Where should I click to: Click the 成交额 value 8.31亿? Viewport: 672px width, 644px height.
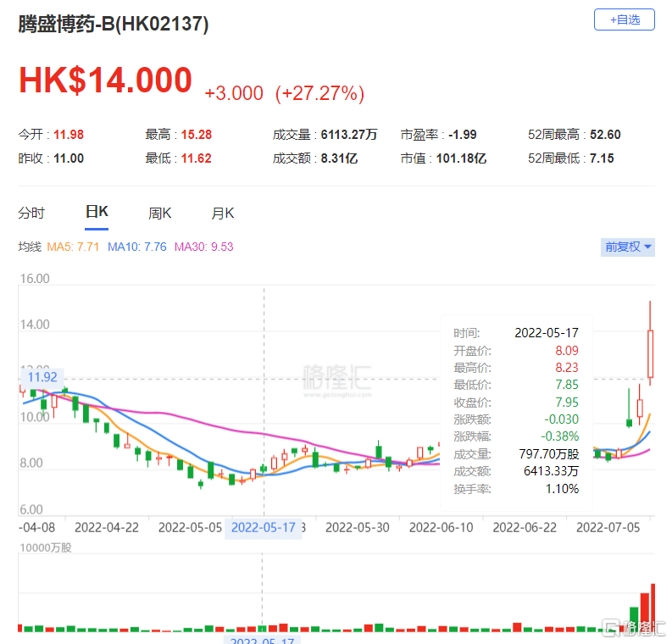pyautogui.click(x=339, y=158)
